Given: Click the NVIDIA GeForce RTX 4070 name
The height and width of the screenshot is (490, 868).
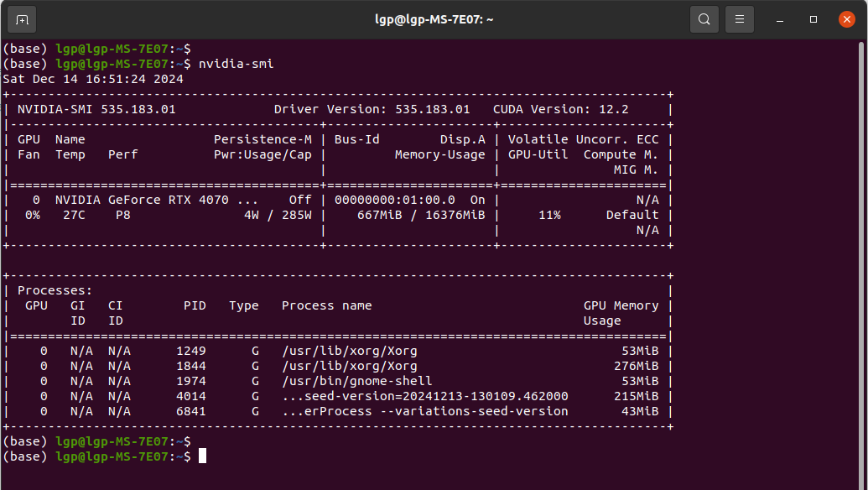Looking at the screenshot, I should (x=143, y=200).
